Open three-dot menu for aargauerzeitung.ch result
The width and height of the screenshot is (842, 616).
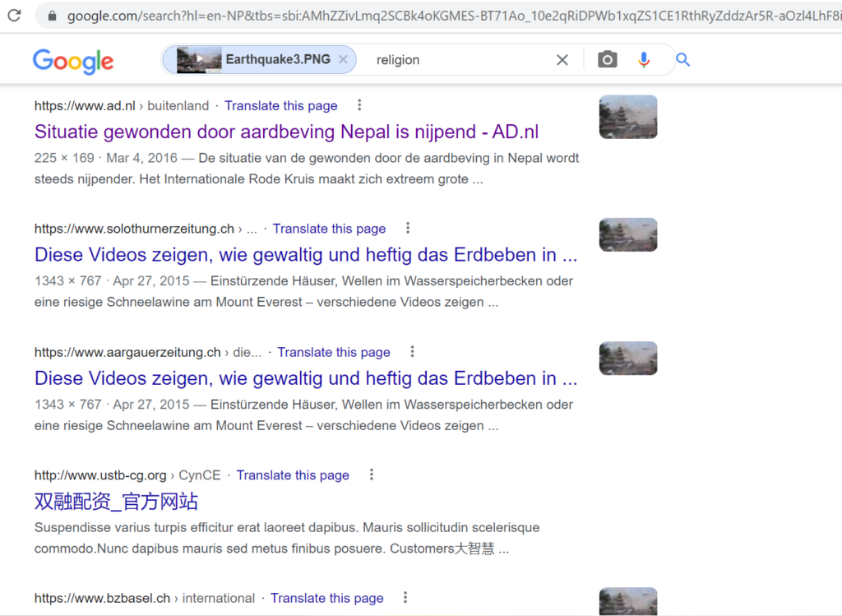click(x=412, y=352)
